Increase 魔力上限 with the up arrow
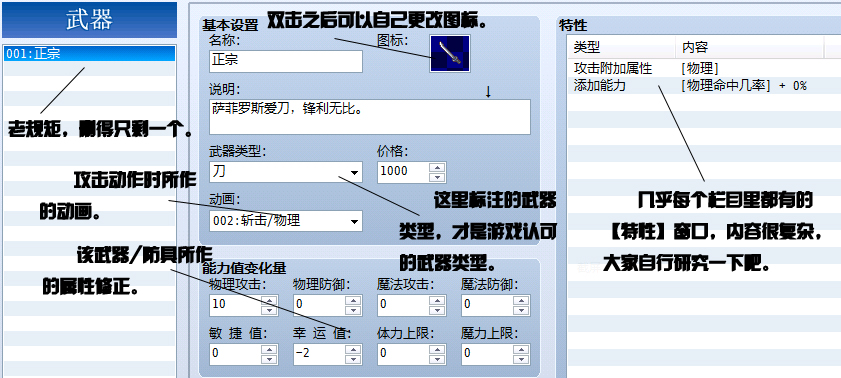Viewport: 841px width, 378px height. pyautogui.click(x=521, y=349)
